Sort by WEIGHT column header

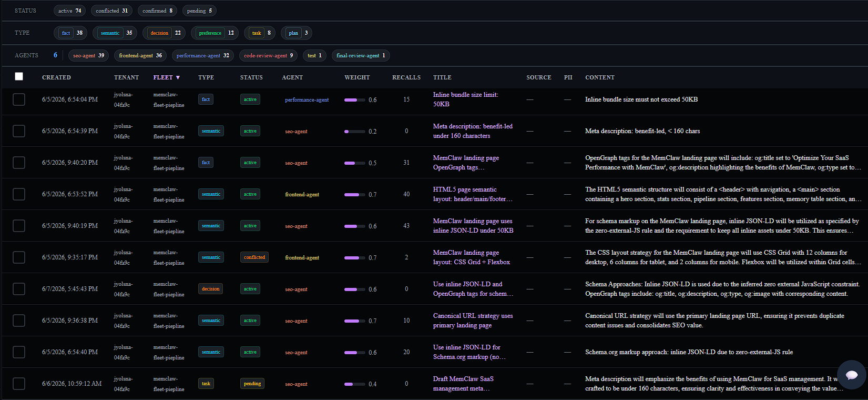click(x=358, y=77)
